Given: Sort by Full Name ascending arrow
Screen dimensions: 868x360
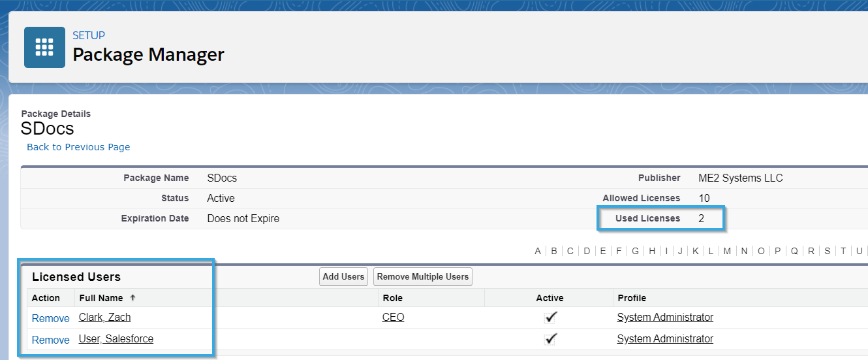Looking at the screenshot, I should (x=133, y=297).
